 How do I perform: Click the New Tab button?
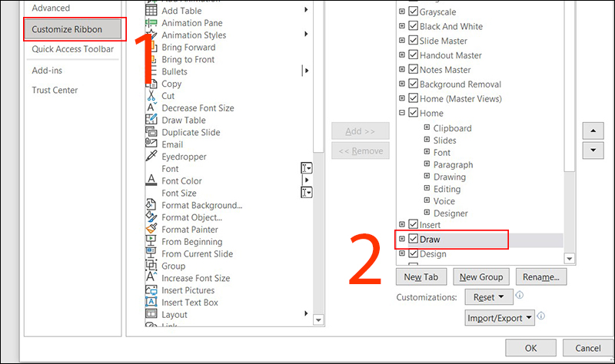423,276
